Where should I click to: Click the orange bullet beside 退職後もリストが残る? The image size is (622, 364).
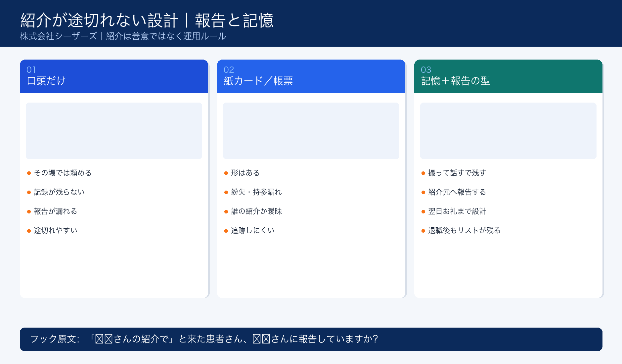[x=423, y=231]
